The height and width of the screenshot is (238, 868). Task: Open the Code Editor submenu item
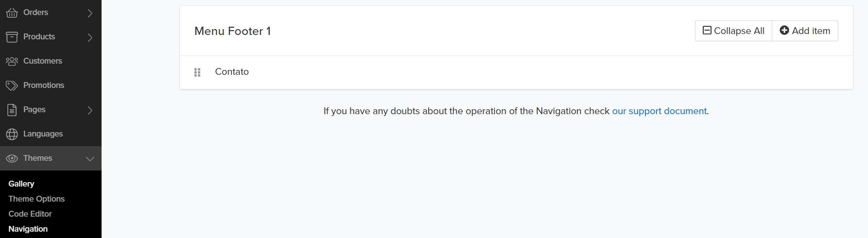(30, 214)
